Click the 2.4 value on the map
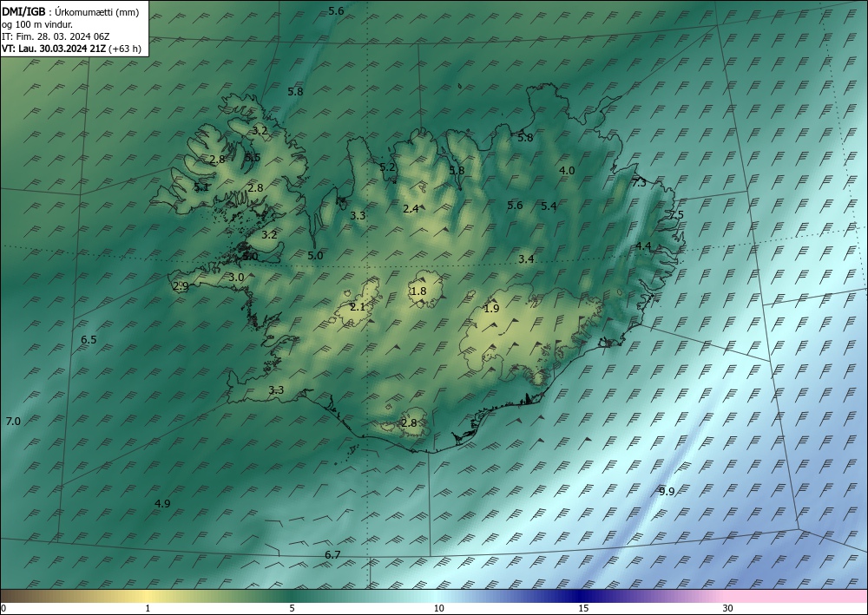The image size is (868, 615). pos(411,208)
